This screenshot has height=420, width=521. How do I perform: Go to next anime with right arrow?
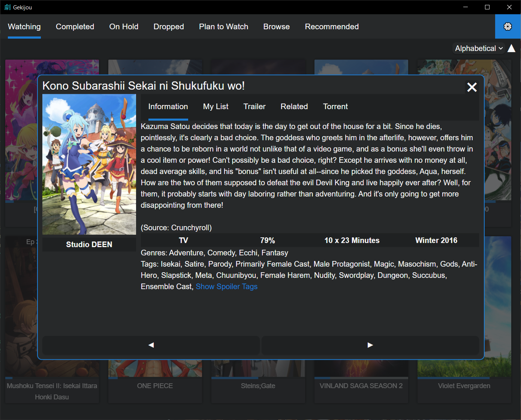point(370,345)
